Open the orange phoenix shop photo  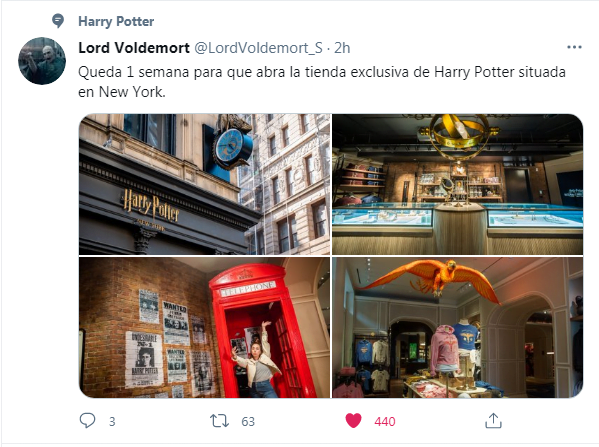pos(457,327)
